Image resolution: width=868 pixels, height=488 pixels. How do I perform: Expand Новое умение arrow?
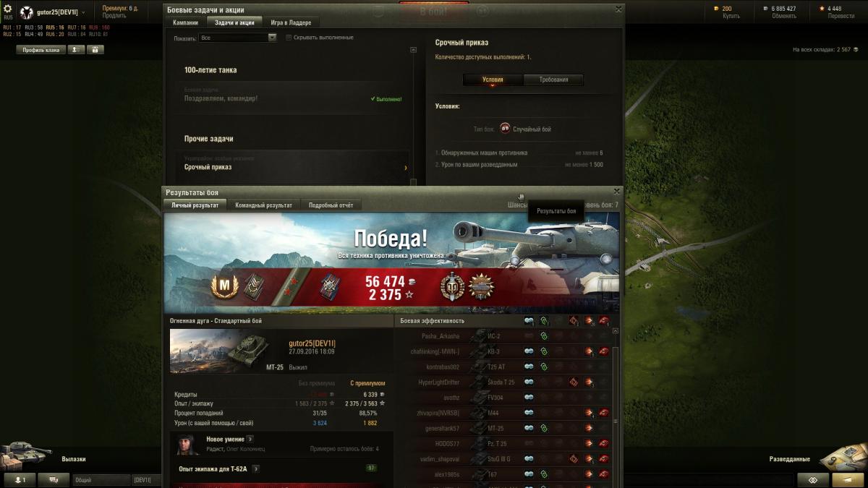(250, 439)
